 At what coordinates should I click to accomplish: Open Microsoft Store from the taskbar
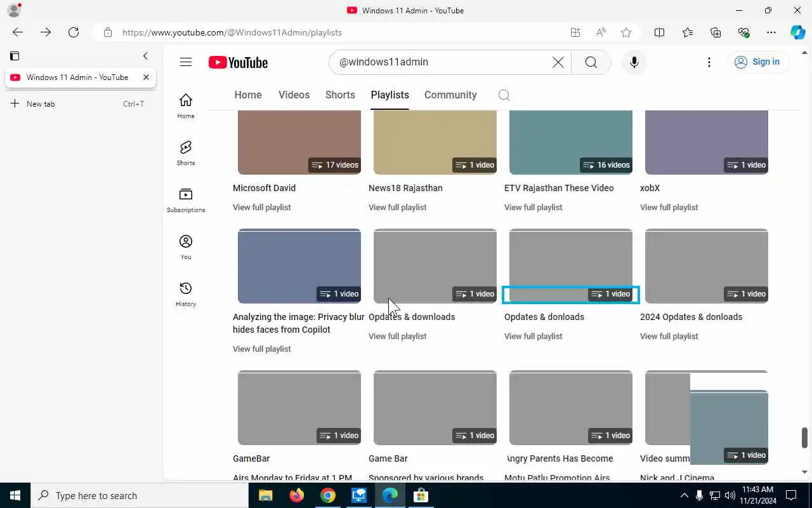421,495
